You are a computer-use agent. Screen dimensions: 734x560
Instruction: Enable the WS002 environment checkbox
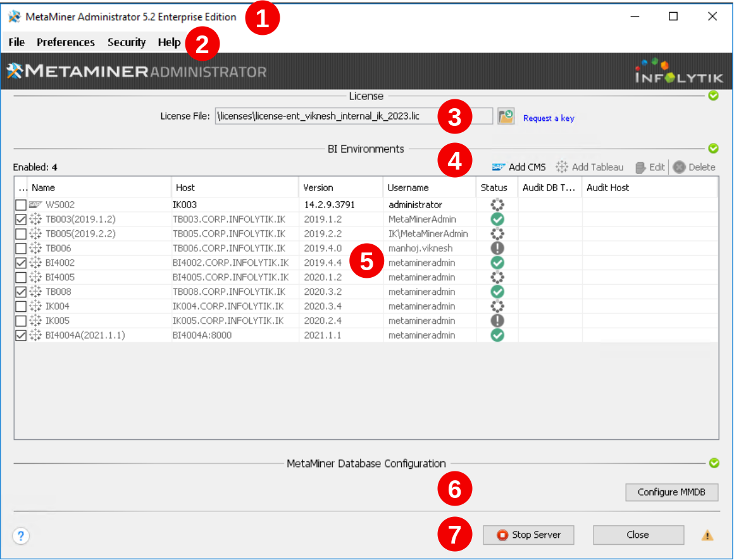point(21,205)
